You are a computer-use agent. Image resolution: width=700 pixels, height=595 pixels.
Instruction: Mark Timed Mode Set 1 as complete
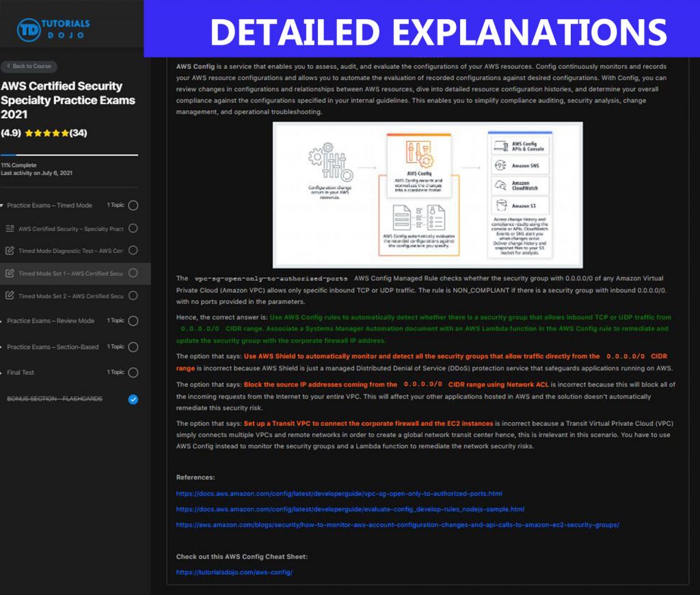(x=133, y=274)
